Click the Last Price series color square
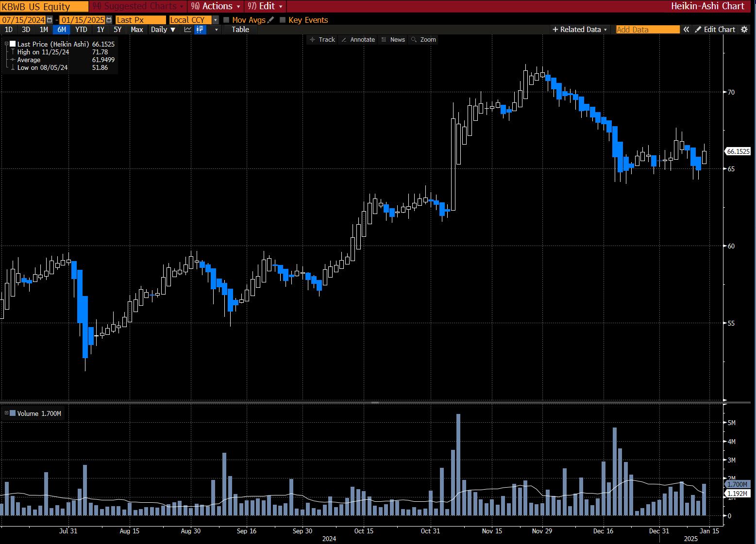Image resolution: width=756 pixels, height=544 pixels. coord(13,44)
